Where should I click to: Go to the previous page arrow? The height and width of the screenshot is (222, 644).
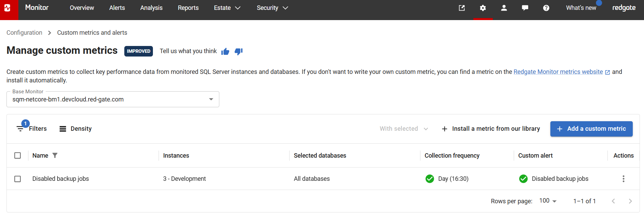[x=613, y=201]
